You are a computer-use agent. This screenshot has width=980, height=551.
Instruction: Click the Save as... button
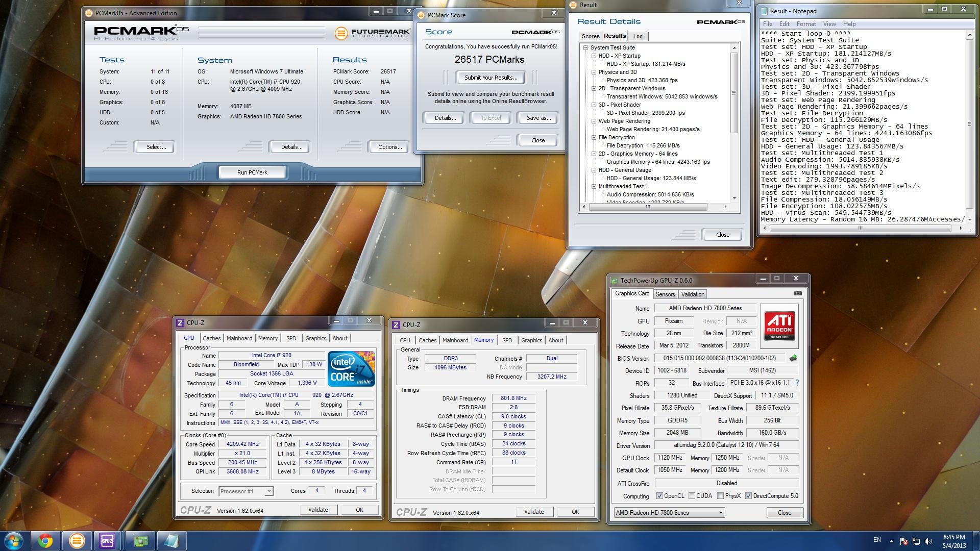coord(538,118)
